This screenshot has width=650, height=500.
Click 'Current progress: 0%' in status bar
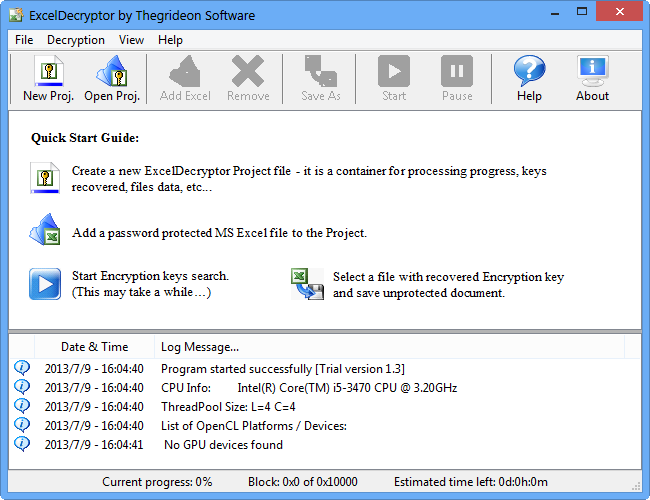point(157,482)
